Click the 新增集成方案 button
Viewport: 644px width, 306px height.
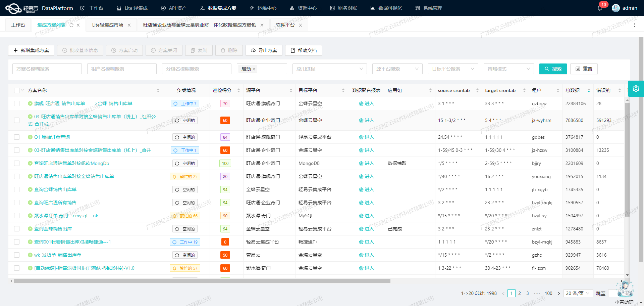click(31, 50)
